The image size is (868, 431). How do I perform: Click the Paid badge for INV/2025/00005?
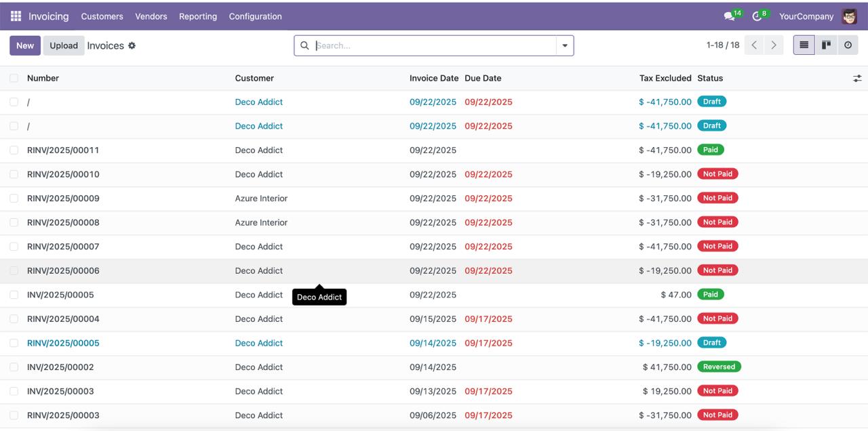point(711,294)
